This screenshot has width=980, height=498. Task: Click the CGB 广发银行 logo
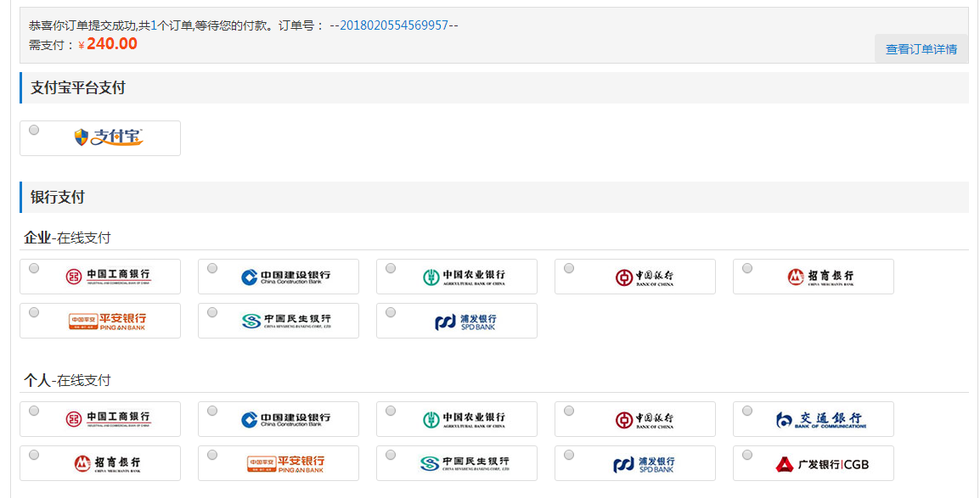821,464
